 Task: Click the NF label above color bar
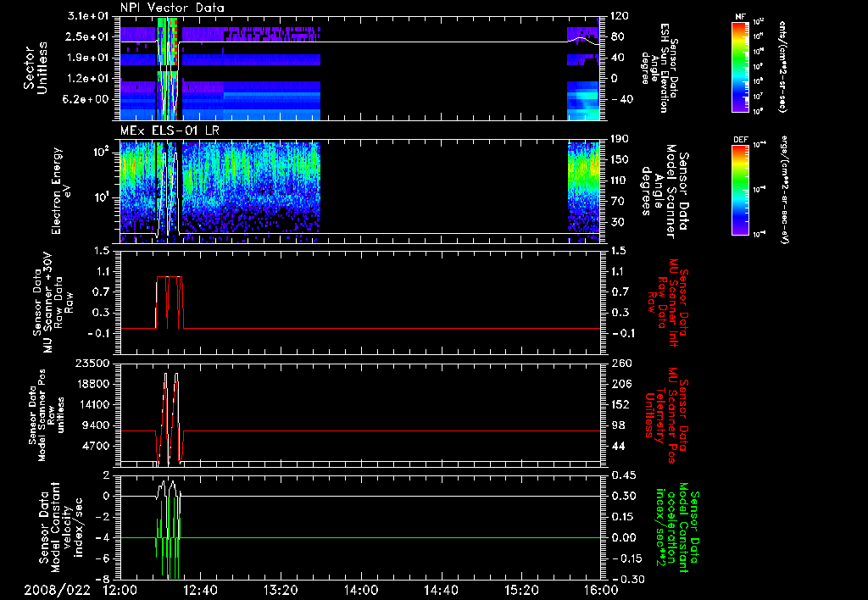pos(741,17)
